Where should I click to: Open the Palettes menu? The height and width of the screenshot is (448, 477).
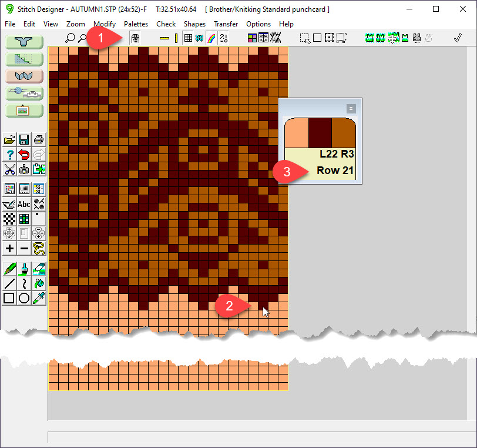tap(136, 24)
